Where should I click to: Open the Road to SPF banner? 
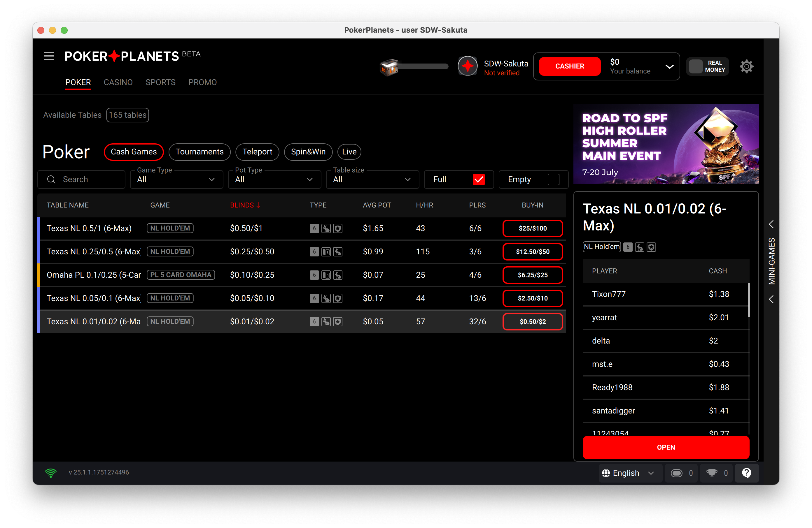click(666, 144)
